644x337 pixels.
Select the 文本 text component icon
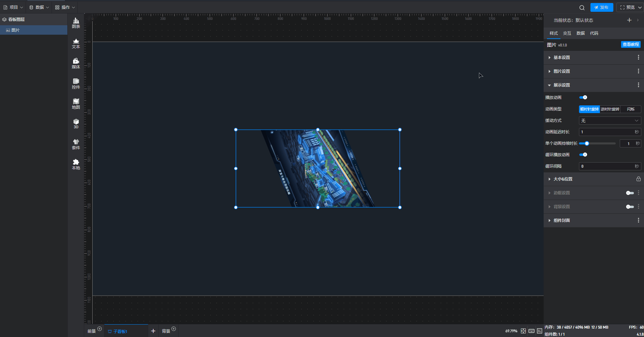76,43
